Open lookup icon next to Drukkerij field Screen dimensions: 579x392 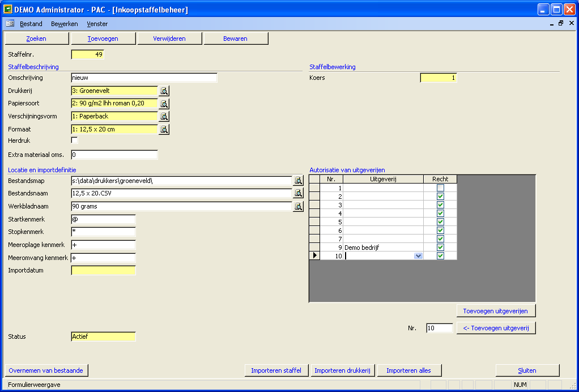pos(164,91)
